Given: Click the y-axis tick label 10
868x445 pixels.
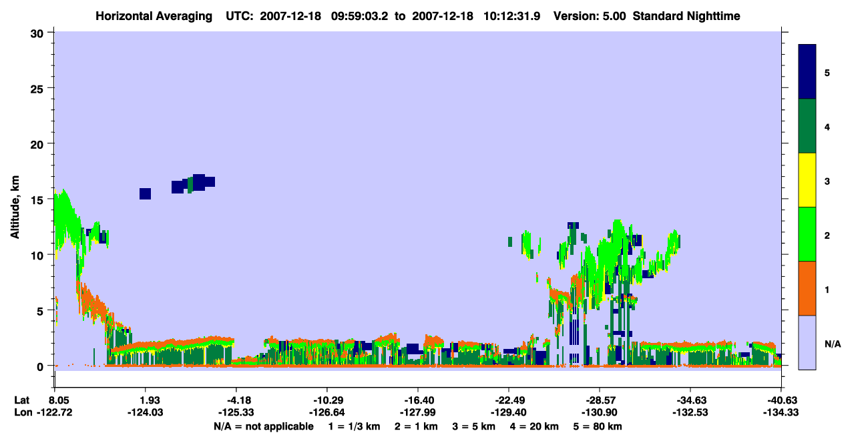Looking at the screenshot, I should [39, 255].
